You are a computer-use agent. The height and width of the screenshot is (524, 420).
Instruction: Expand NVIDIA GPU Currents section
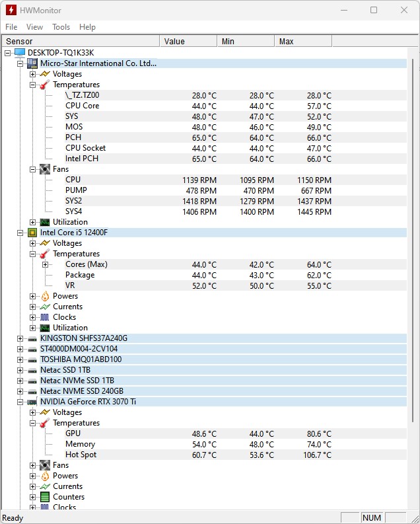click(33, 486)
